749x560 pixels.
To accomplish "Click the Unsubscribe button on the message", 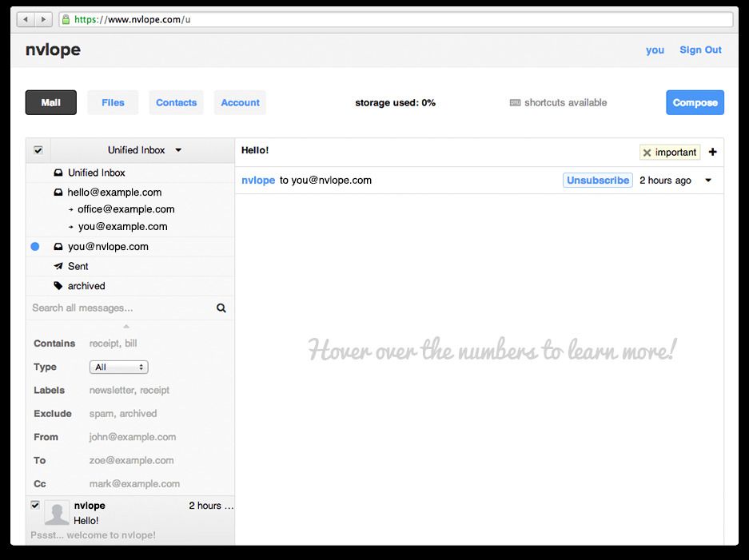I will coord(597,180).
